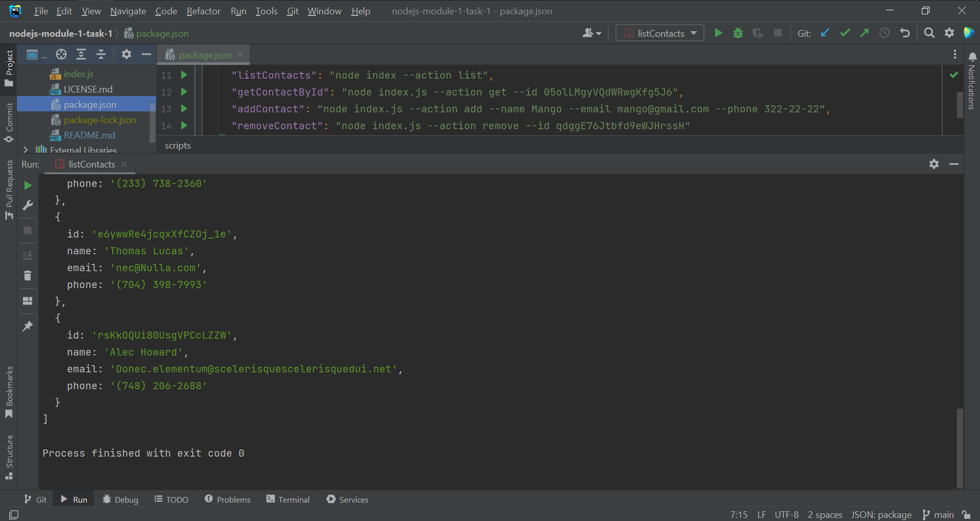This screenshot has height=521, width=980.
Task: Rerun listContacts in Run panel
Action: coord(28,185)
